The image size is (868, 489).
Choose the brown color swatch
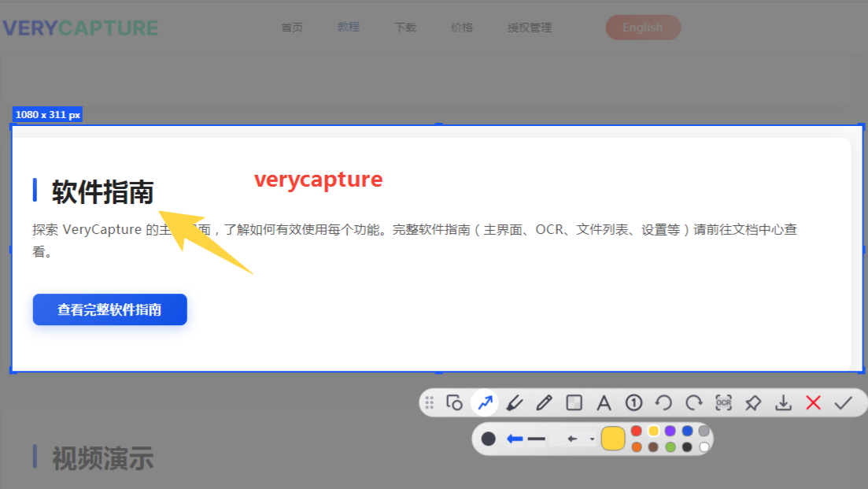coord(653,447)
